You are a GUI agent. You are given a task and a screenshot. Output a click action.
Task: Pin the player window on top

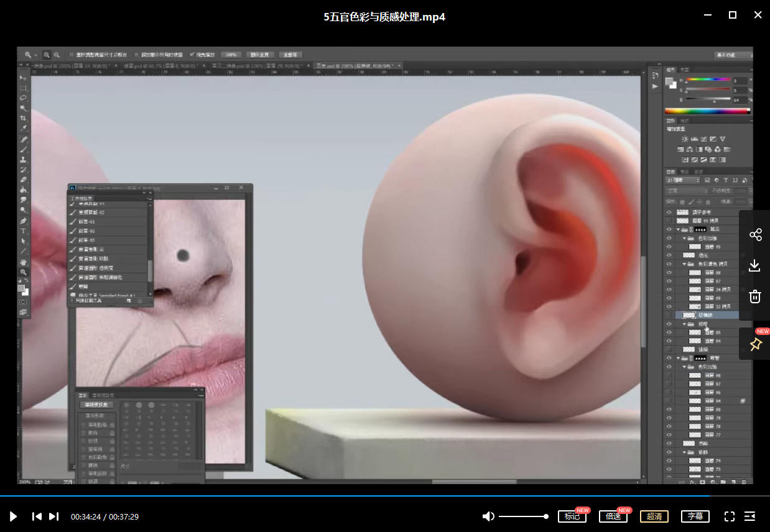click(755, 344)
